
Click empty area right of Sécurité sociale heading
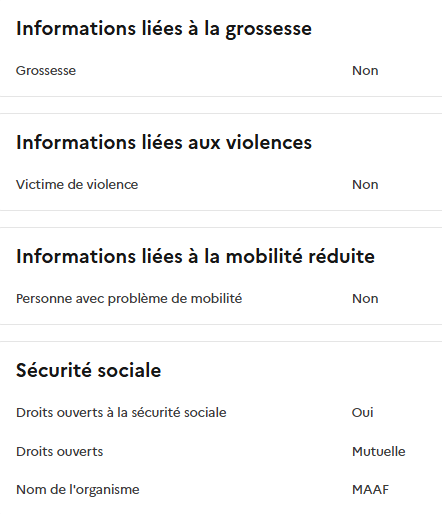(x=300, y=370)
